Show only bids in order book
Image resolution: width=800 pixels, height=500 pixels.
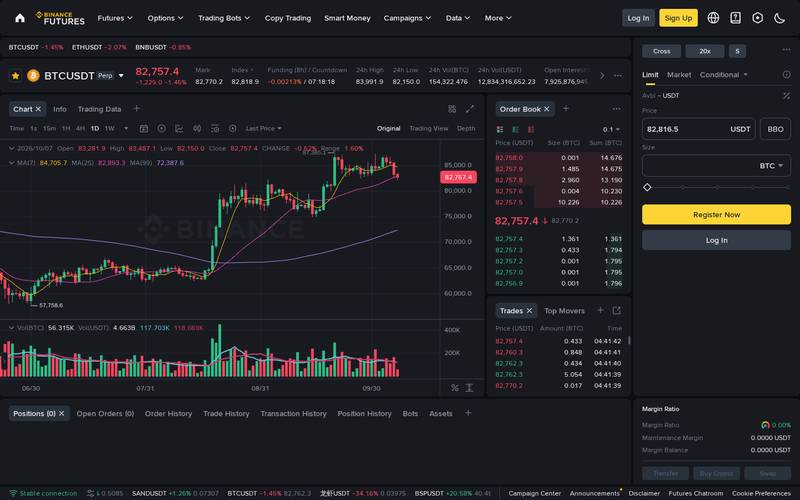pos(515,130)
